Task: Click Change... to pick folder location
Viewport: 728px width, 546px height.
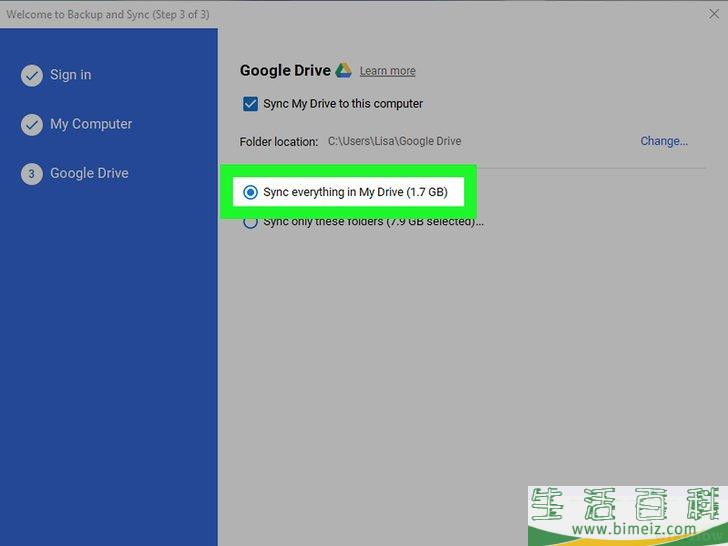Action: (x=664, y=141)
